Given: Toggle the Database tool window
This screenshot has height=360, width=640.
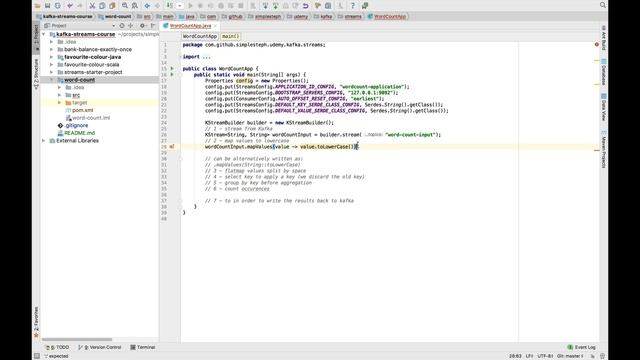Looking at the screenshot, I should pos(604,72).
